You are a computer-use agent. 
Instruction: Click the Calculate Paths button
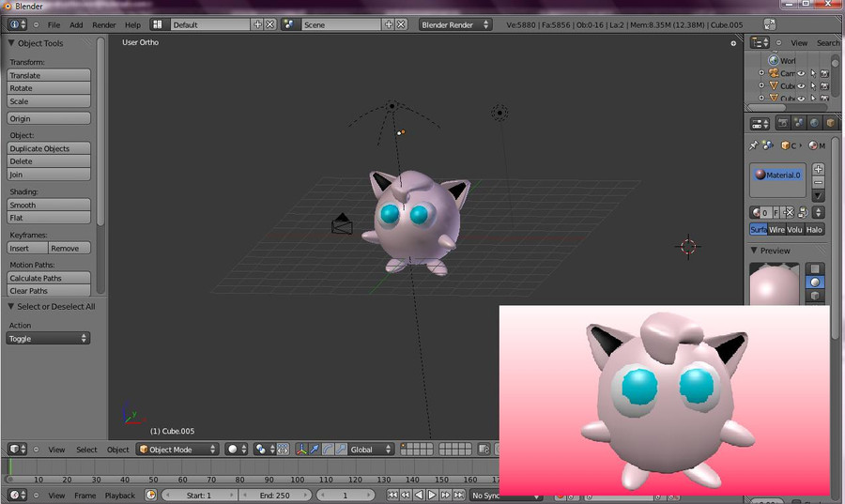[49, 278]
